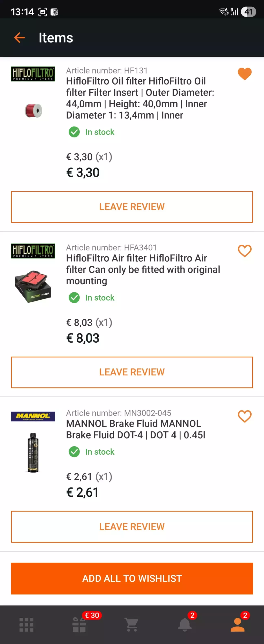Open the profile account tab

pos(237,624)
